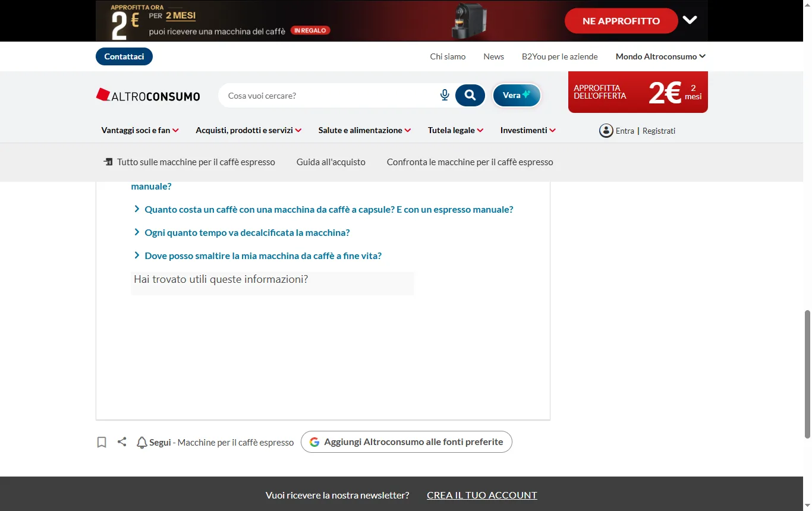The image size is (812, 511).
Task: Click the microphone voice search icon
Action: click(x=445, y=95)
